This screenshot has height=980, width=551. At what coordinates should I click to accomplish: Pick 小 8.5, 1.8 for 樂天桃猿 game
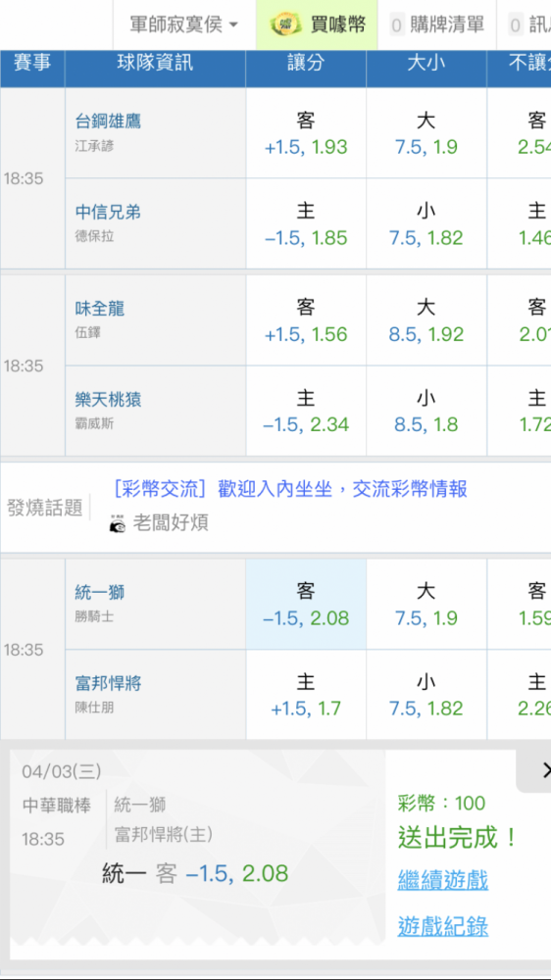tap(426, 411)
